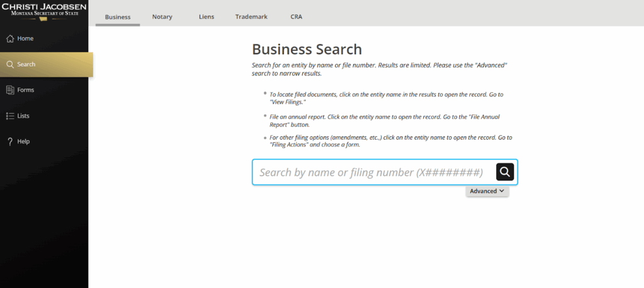This screenshot has width=644, height=288.
Task: Click the Christi Jacobsen Secretary of State logo
Action: (x=44, y=11)
